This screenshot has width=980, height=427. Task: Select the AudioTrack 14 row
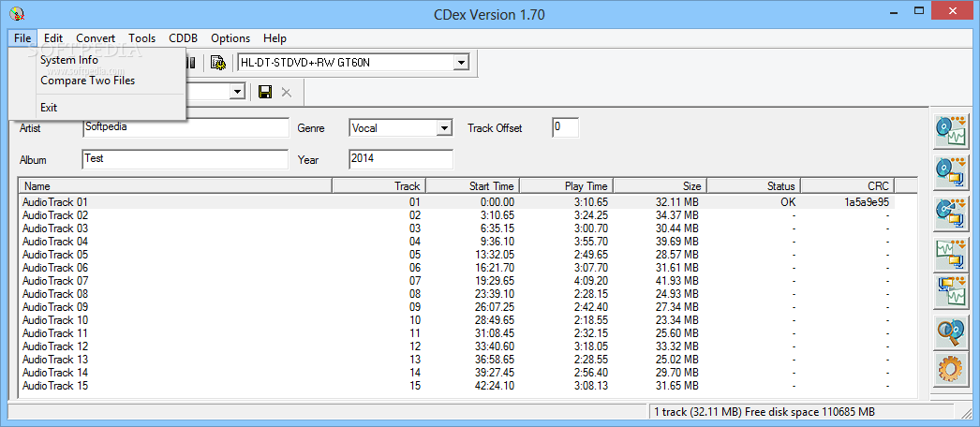(457, 372)
